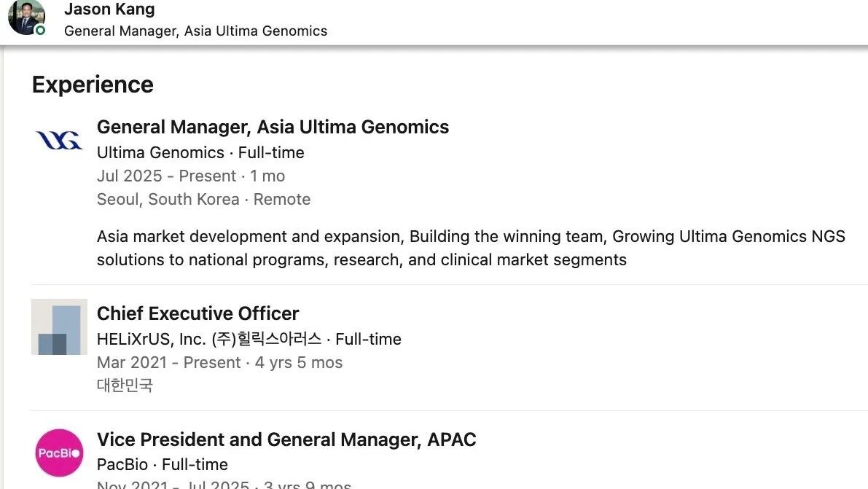The width and height of the screenshot is (868, 489).
Task: Click the 대한민국 location text
Action: pos(125,385)
